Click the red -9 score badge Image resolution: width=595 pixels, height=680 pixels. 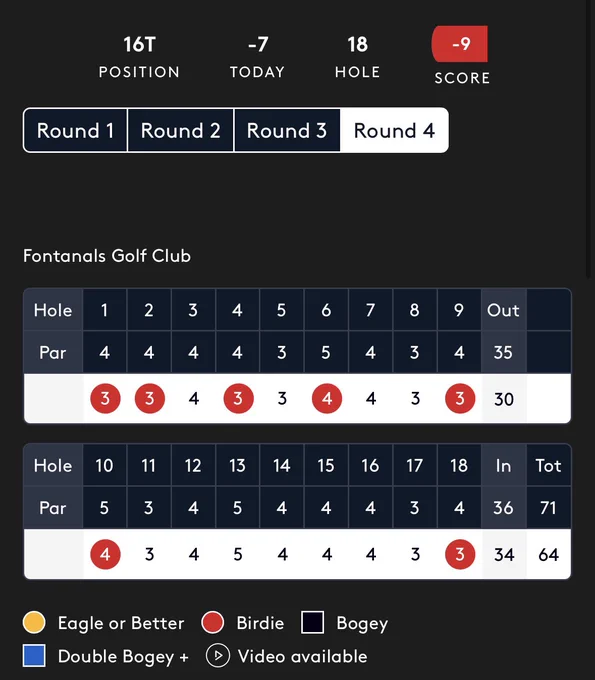460,44
